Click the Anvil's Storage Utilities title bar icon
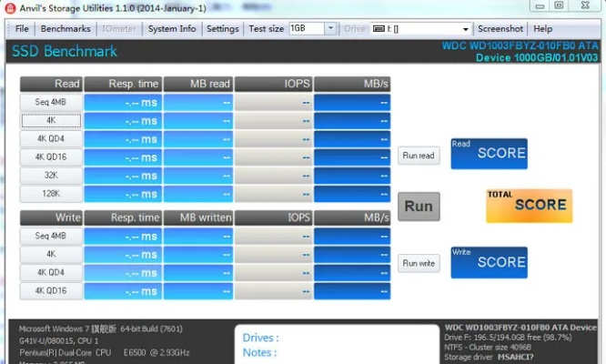 click(8, 8)
